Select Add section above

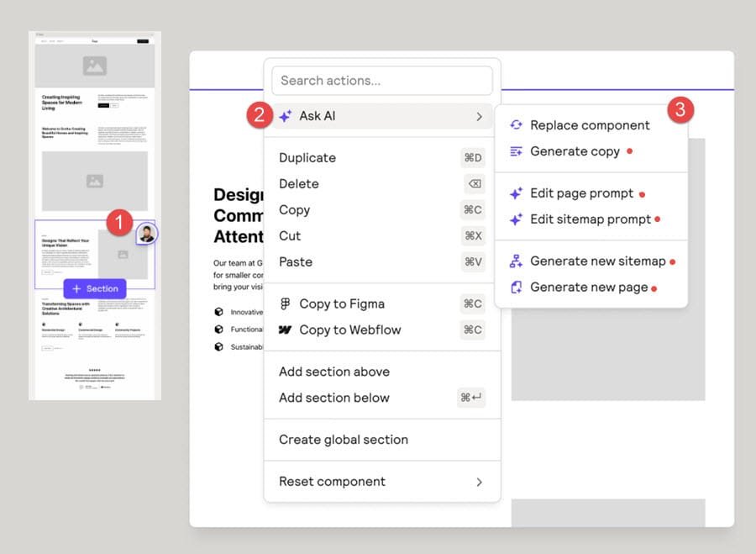(x=382, y=372)
